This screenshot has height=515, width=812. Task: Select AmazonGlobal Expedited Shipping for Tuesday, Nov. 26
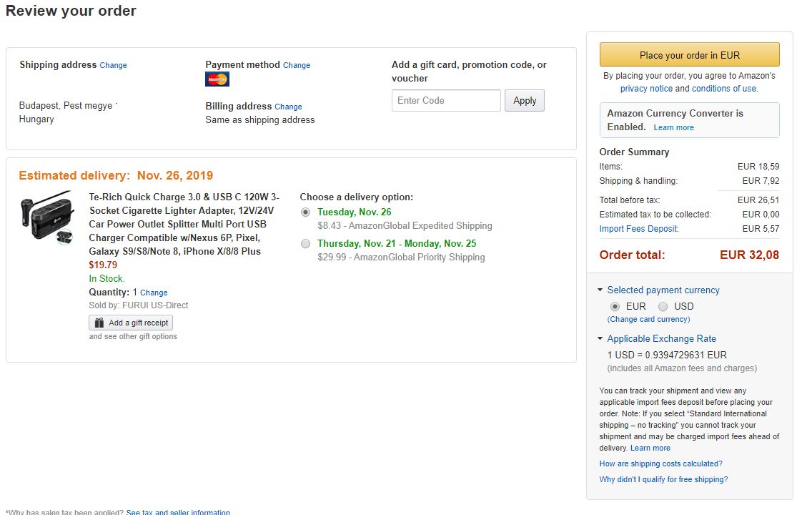click(306, 212)
